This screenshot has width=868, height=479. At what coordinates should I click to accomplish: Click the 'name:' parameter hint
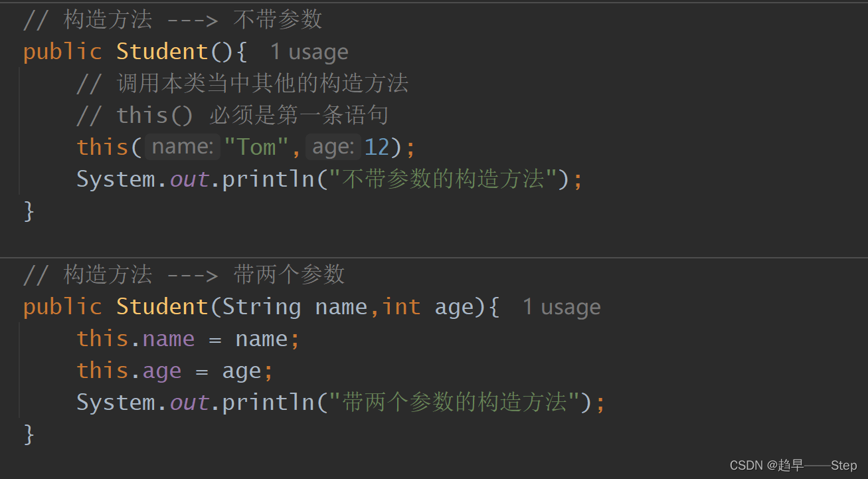tap(183, 147)
